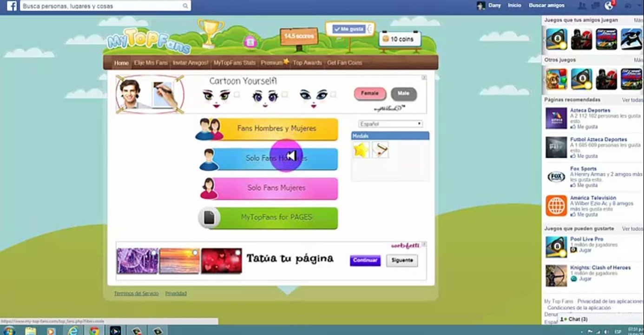This screenshot has height=335, width=644.
Task: Open the MyTopFans Stats tab
Action: coord(235,63)
